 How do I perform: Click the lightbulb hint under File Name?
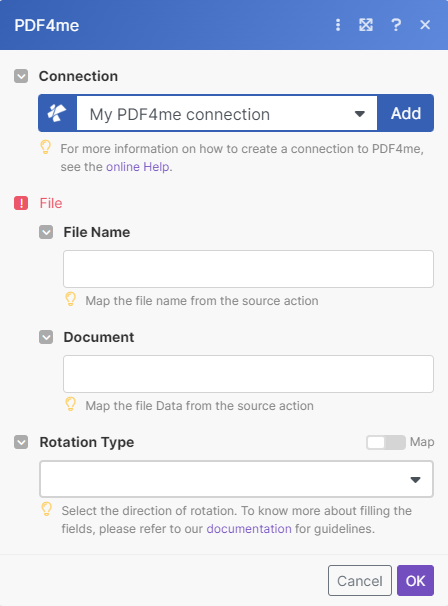70,300
